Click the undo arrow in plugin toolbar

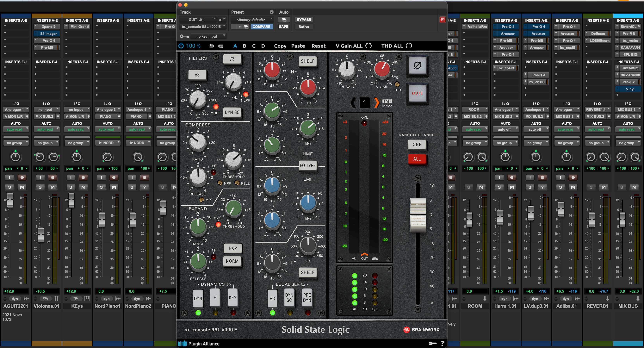click(x=212, y=46)
